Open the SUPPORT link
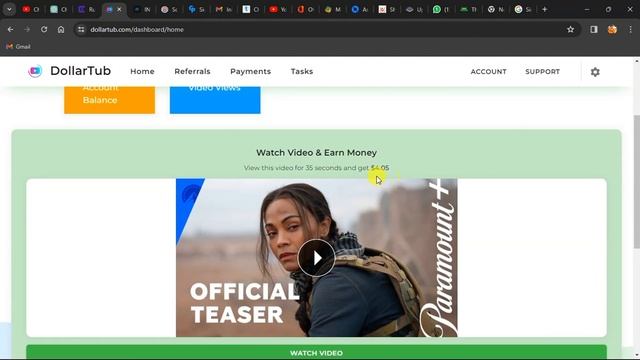640x360 pixels. 542,71
